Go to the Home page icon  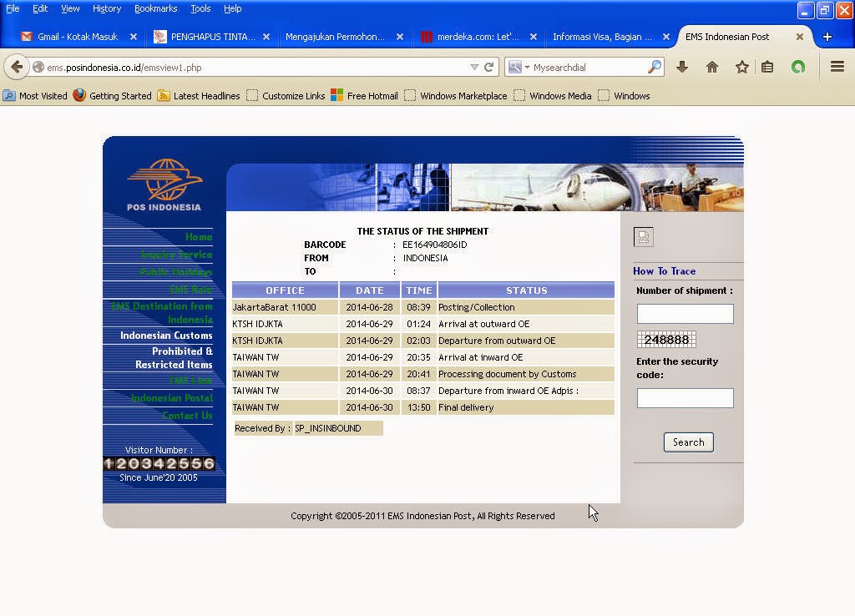tap(711, 67)
